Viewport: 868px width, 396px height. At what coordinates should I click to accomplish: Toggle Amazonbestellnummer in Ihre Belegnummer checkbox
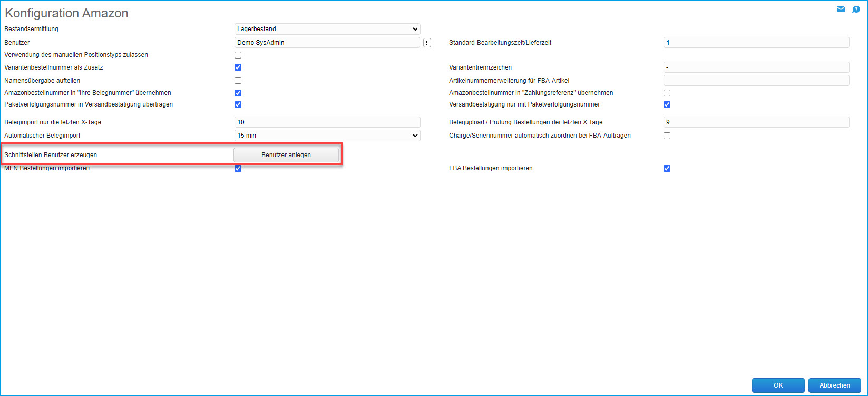(238, 93)
